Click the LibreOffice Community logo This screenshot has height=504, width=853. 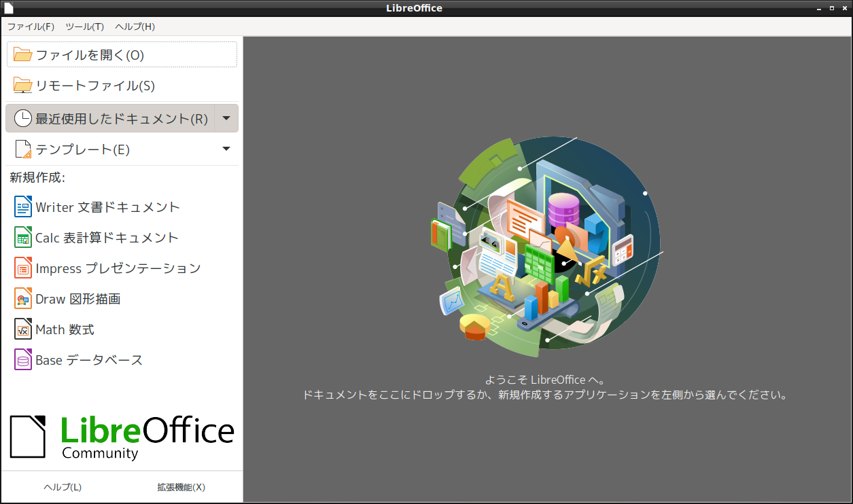[122, 437]
